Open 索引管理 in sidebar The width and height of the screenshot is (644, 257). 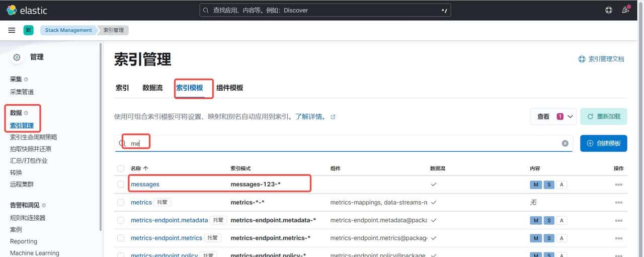click(22, 125)
